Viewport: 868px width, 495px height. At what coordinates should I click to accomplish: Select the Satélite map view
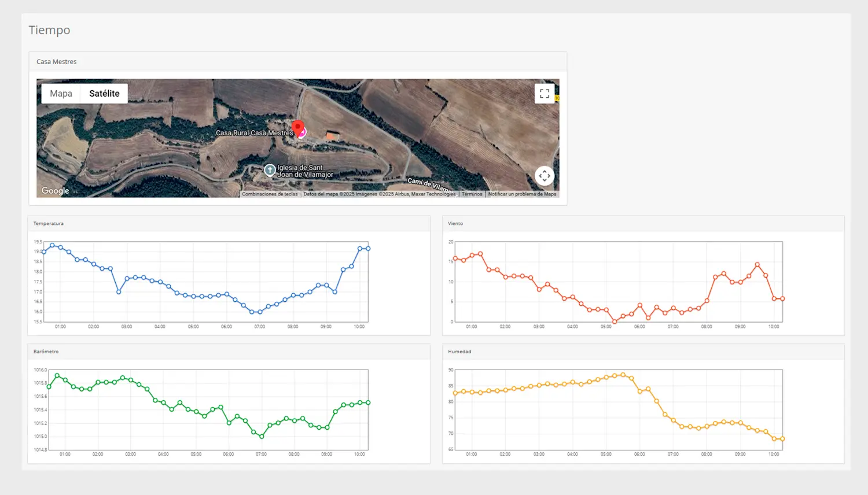click(104, 94)
